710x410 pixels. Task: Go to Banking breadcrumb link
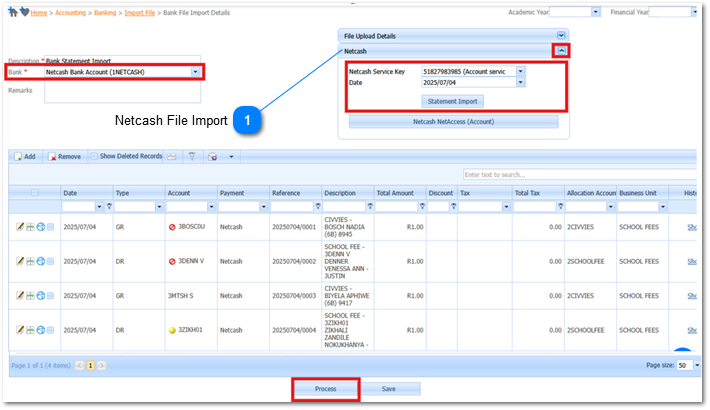point(105,13)
